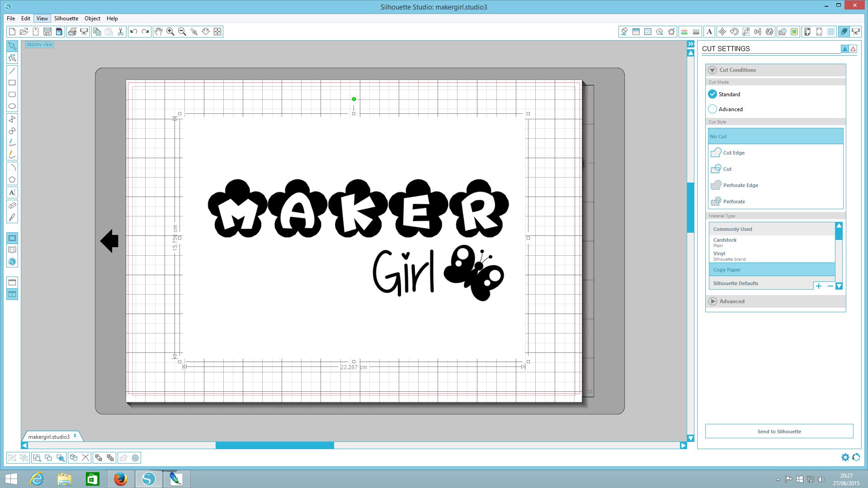Open the Silhouette menu
Image resolution: width=868 pixels, height=488 pixels.
click(x=66, y=19)
